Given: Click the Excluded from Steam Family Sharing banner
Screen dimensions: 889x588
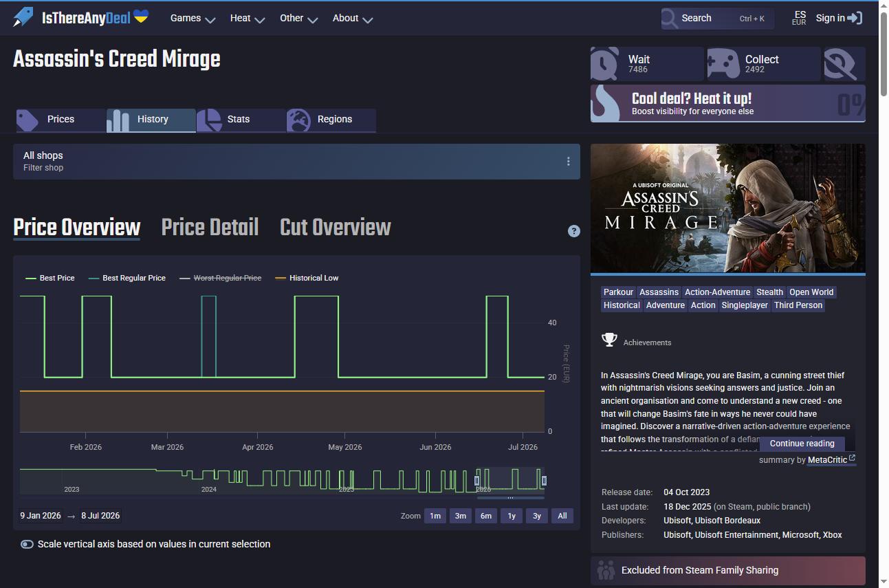Looking at the screenshot, I should coord(728,570).
